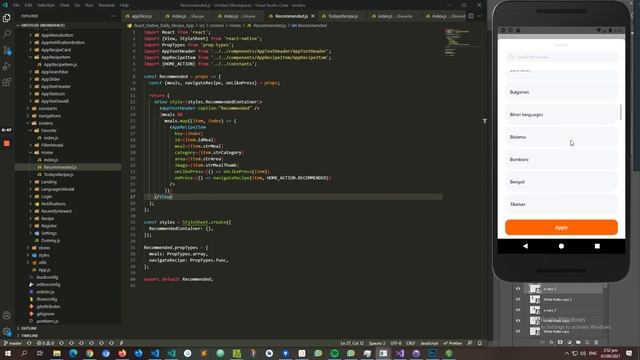Click the new group folder icon in Photoshop

pos(578,342)
